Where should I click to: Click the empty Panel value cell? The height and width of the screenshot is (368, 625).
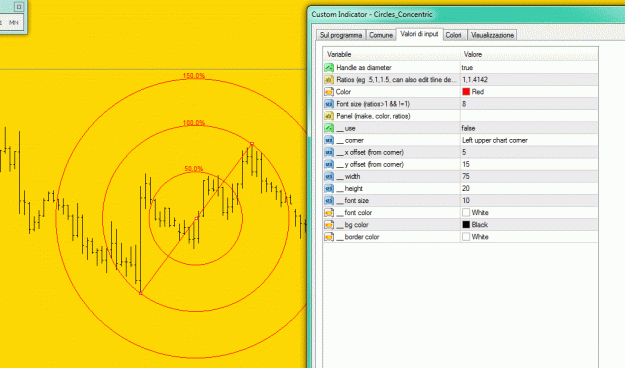click(529, 116)
